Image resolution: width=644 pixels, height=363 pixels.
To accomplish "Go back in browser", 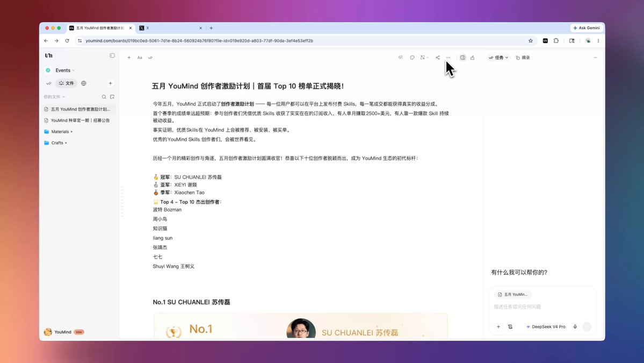I will pos(46,41).
